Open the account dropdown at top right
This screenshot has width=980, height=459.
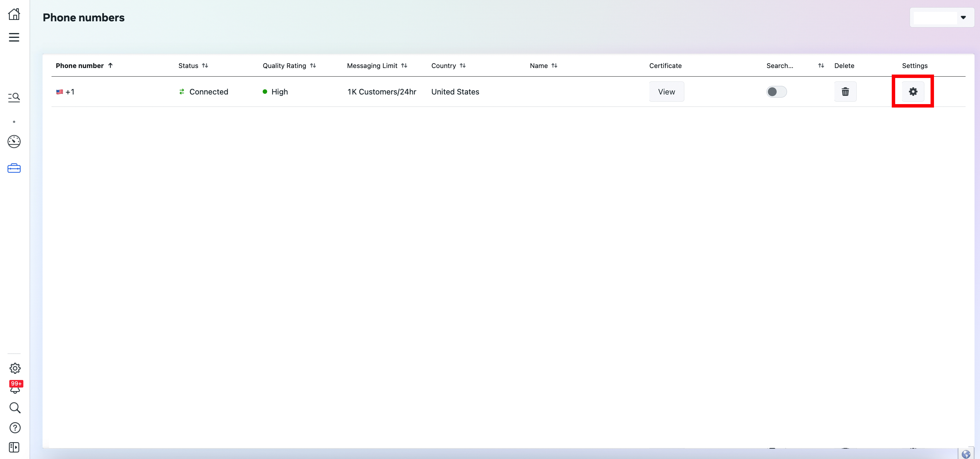click(942, 18)
